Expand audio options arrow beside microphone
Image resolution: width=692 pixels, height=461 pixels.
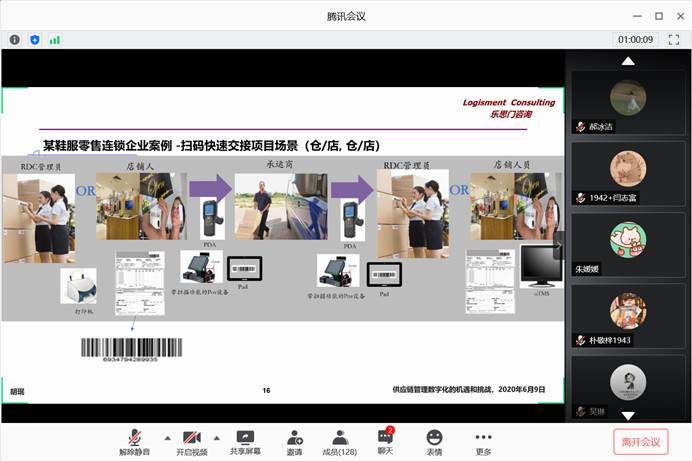point(164,437)
